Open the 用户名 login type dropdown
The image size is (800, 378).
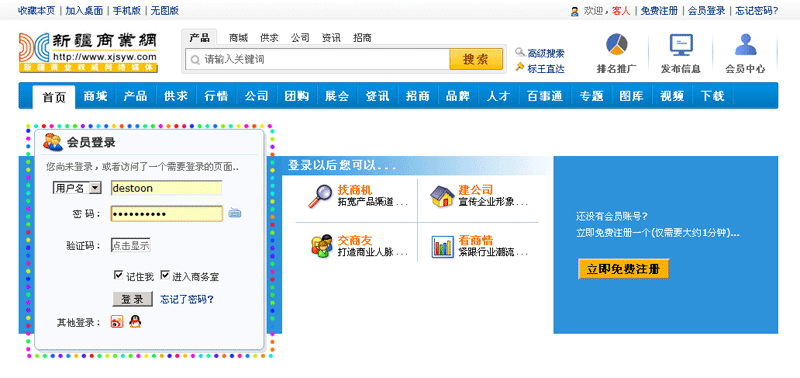tap(77, 188)
